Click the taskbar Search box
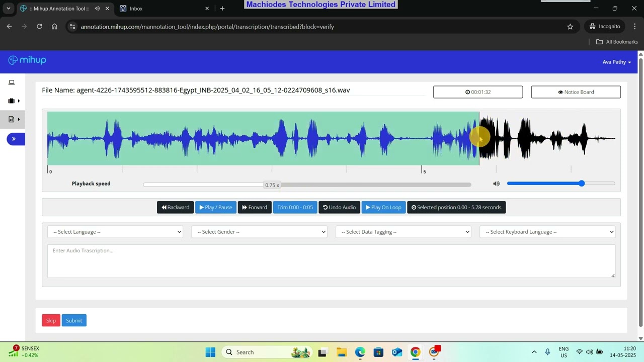Image resolution: width=644 pixels, height=362 pixels. click(267, 352)
